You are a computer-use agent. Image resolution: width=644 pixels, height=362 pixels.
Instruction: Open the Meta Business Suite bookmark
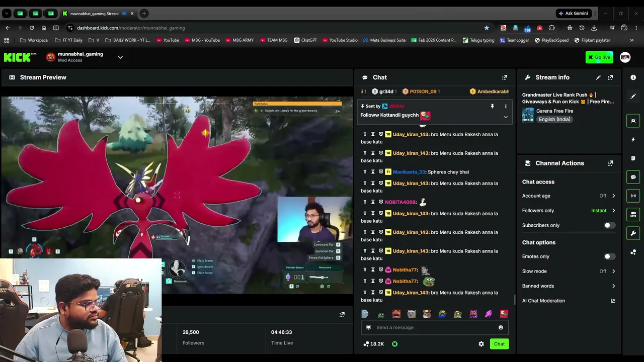(x=384, y=40)
